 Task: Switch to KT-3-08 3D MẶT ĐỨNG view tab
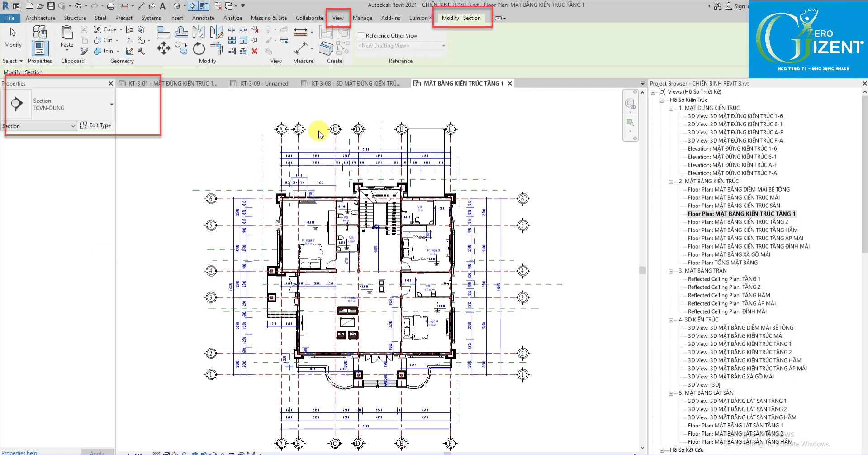click(x=351, y=83)
